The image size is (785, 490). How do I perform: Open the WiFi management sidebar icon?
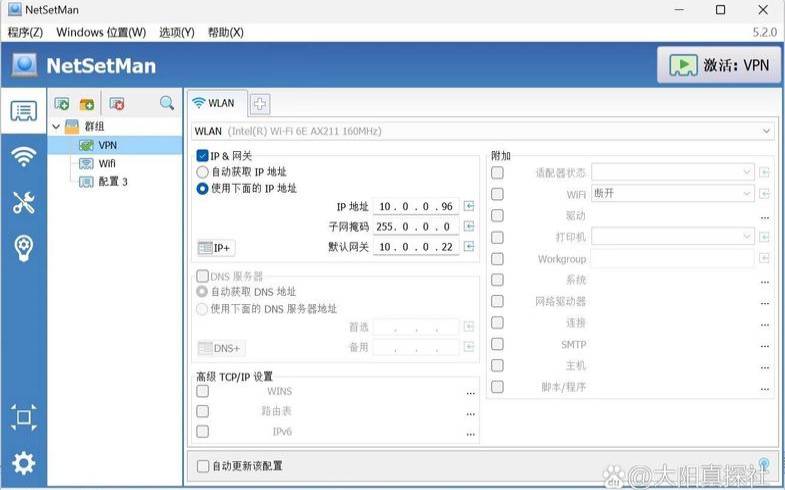(x=24, y=157)
